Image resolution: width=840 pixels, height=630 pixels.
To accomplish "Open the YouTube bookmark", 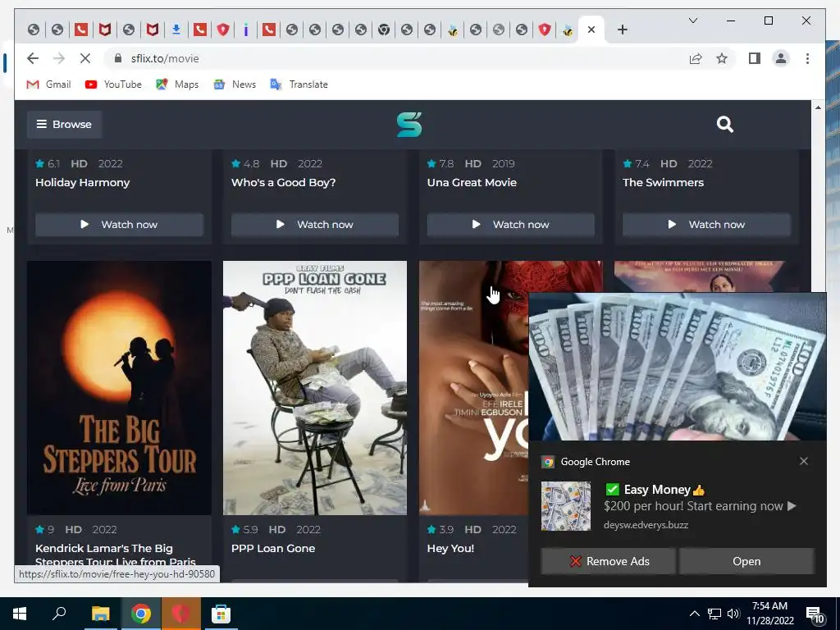I will click(x=113, y=84).
